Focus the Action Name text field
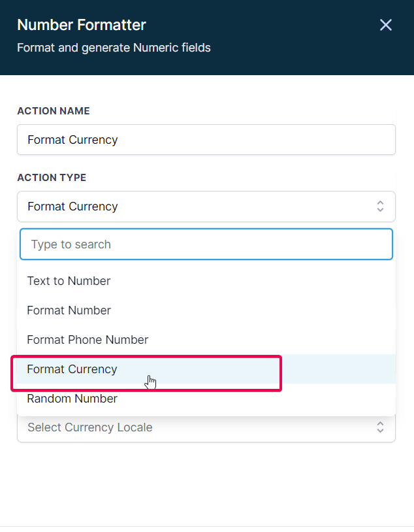 pyautogui.click(x=206, y=139)
